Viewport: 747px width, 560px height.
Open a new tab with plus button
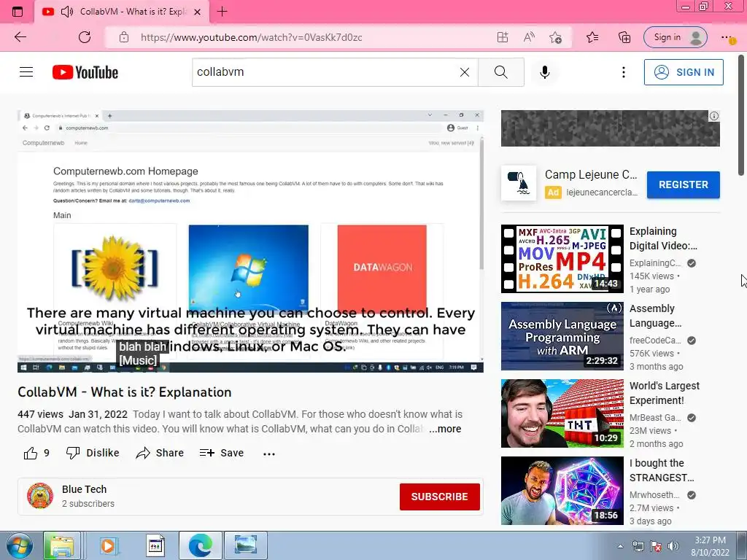point(222,12)
